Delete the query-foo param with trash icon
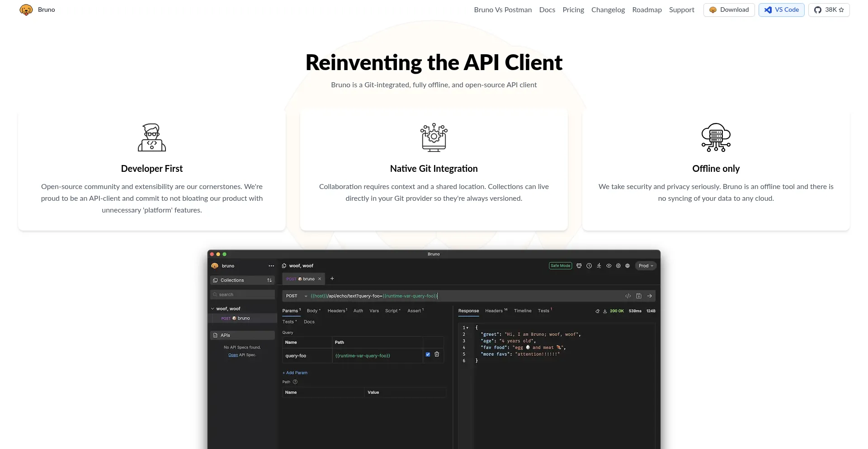The image size is (868, 449). click(437, 354)
